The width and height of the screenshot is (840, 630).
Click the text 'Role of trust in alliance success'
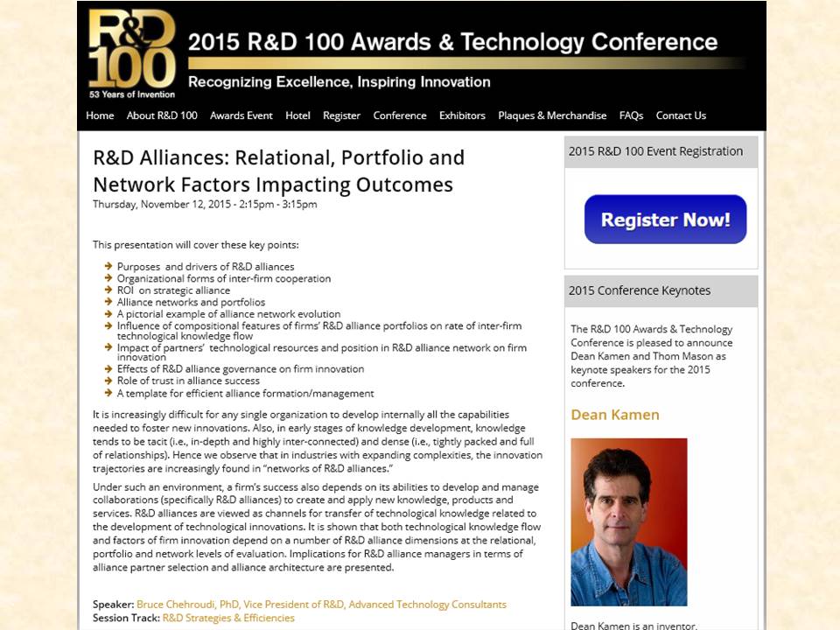189,381
